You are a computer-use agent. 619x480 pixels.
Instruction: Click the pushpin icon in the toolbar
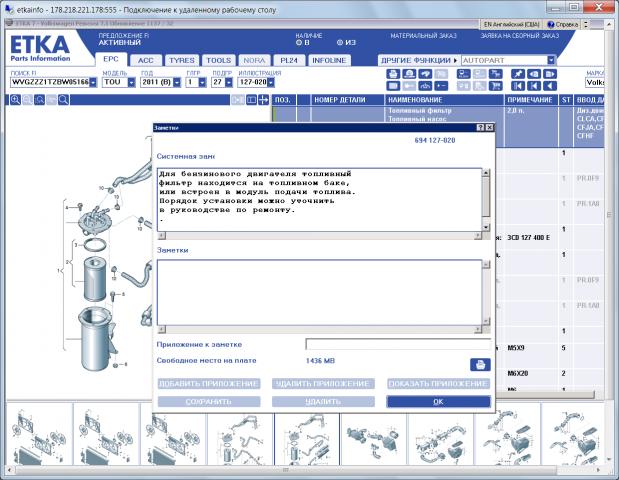(x=518, y=74)
